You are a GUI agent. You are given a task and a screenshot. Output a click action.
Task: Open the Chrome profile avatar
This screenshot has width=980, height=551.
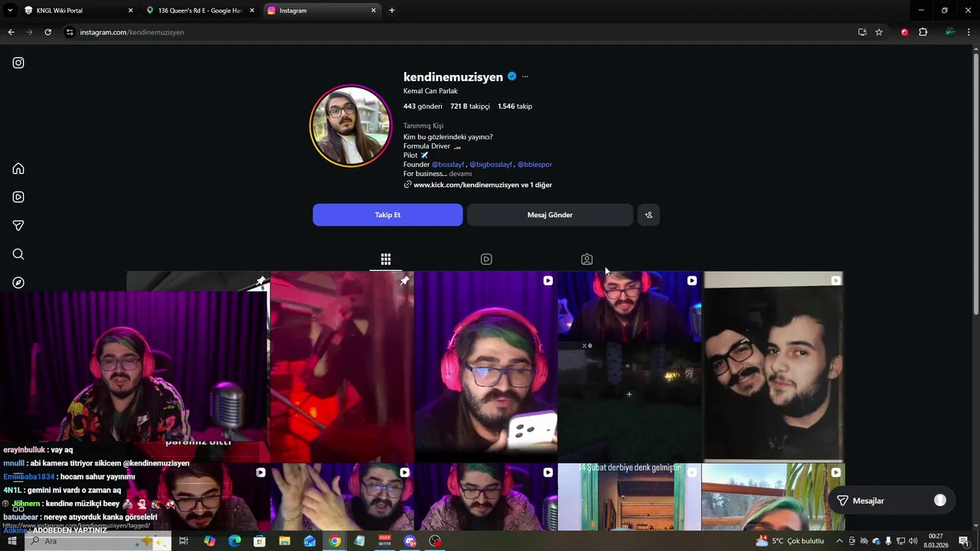(950, 32)
